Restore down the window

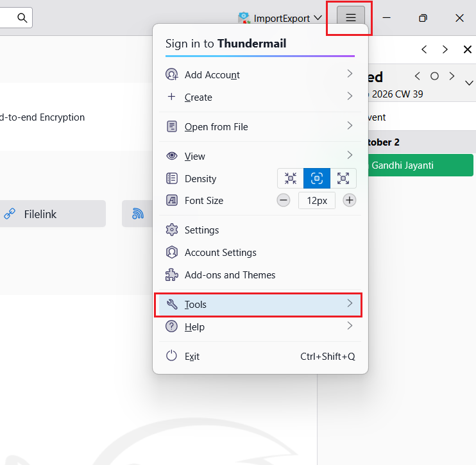tap(423, 18)
